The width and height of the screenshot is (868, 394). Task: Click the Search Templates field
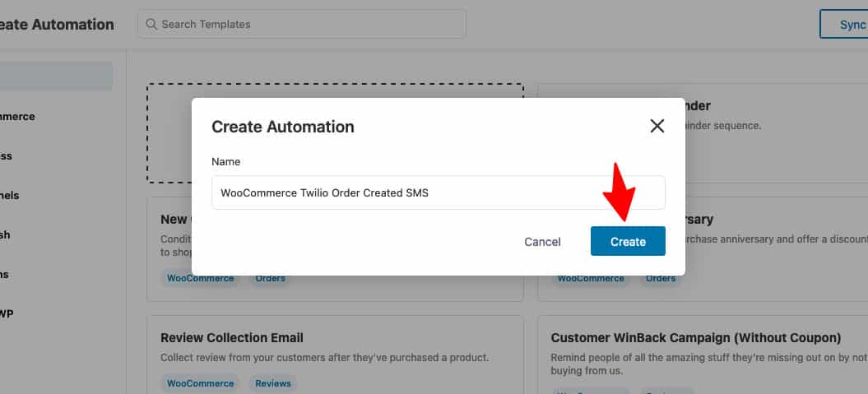301,25
